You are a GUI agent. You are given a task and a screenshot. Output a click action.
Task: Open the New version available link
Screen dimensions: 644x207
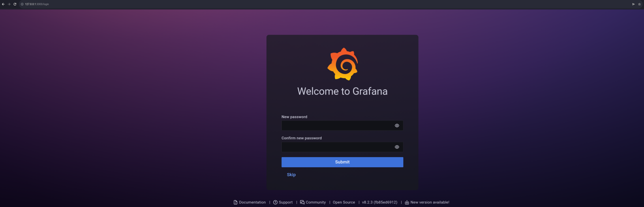[427, 203]
